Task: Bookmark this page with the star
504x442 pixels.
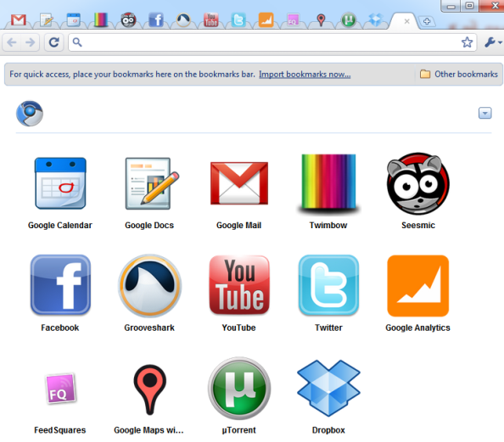Action: 467,42
